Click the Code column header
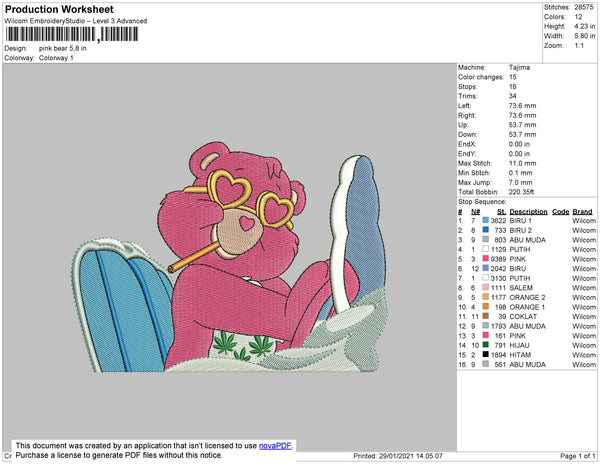 561,212
